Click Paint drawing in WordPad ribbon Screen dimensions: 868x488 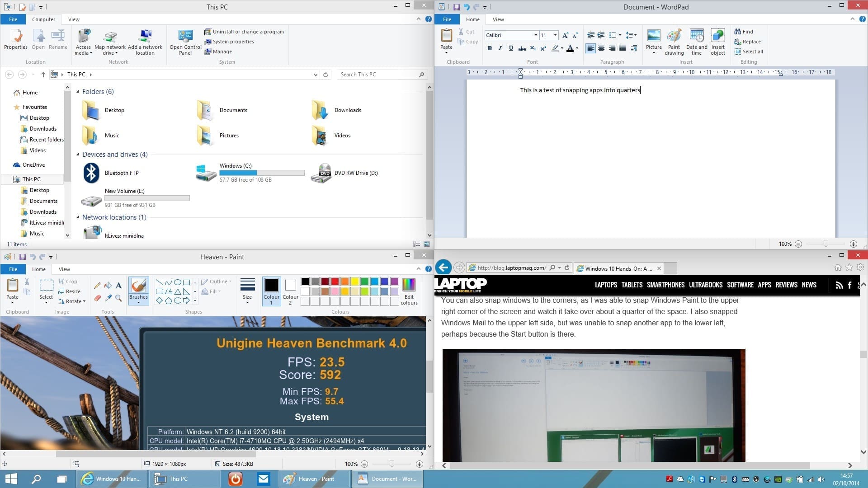[674, 42]
